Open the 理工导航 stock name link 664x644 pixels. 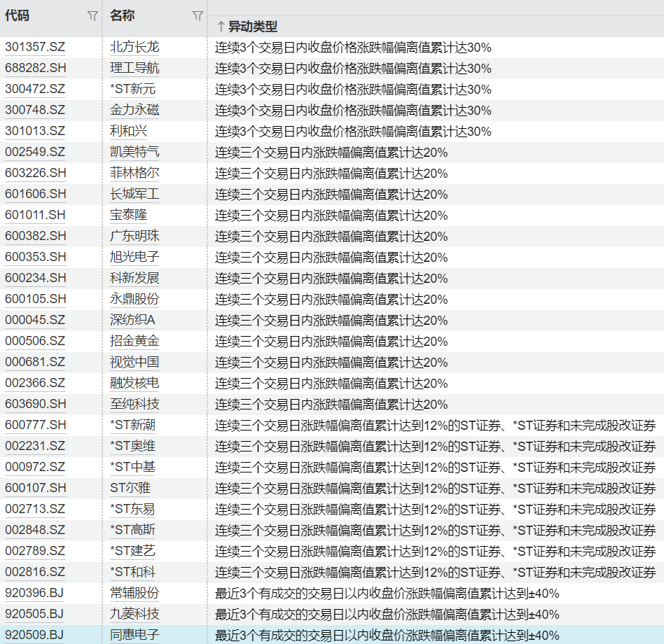[134, 69]
